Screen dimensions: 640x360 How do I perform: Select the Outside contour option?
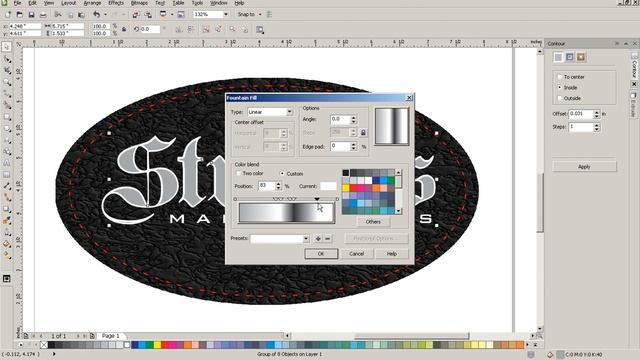click(560, 98)
